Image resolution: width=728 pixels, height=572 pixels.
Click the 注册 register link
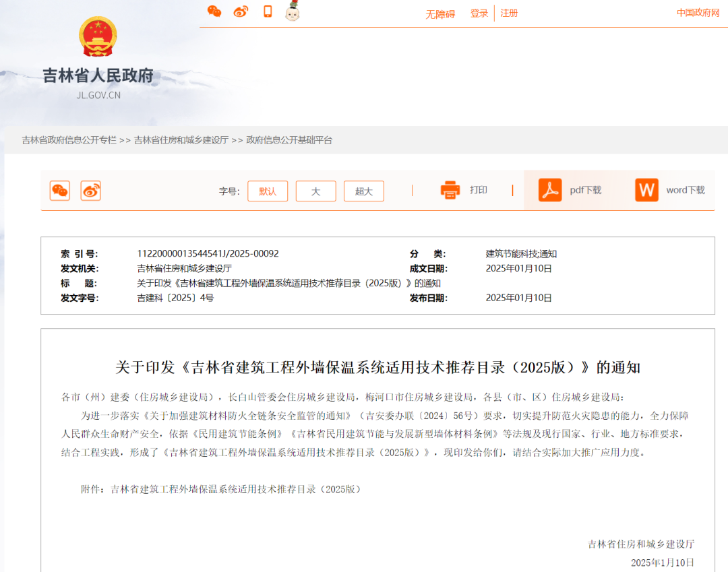coord(509,13)
